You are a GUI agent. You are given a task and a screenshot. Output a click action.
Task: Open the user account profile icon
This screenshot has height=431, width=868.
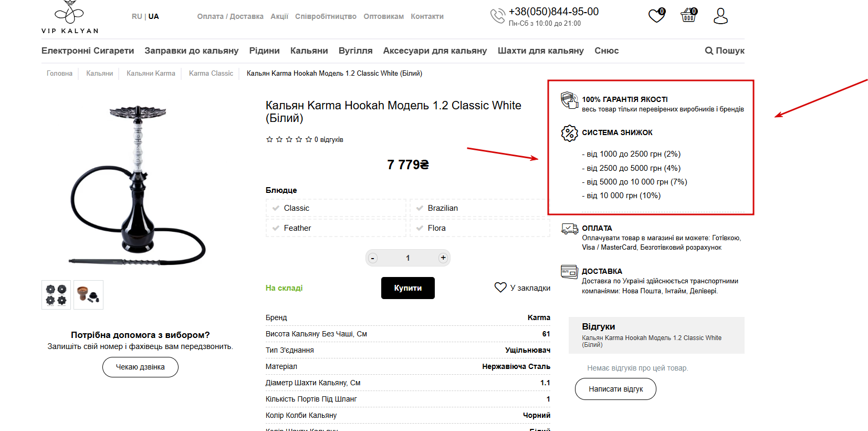click(x=720, y=16)
